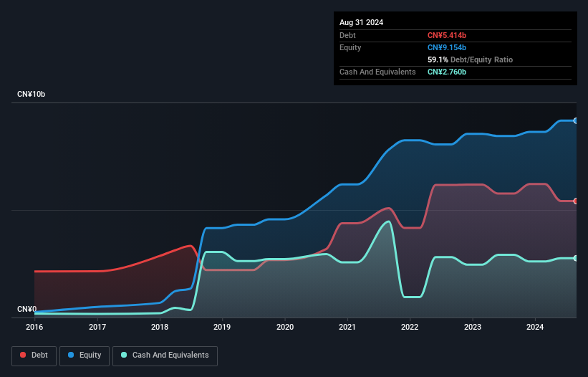This screenshot has width=588, height=377.
Task: Select the 2023 x-axis label
Action: pyautogui.click(x=473, y=327)
